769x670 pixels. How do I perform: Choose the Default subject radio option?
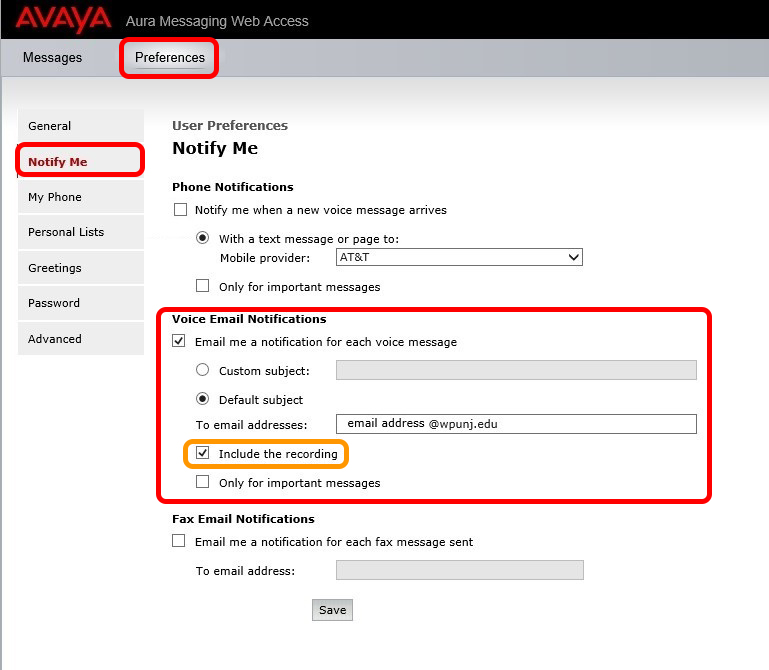pyautogui.click(x=203, y=400)
